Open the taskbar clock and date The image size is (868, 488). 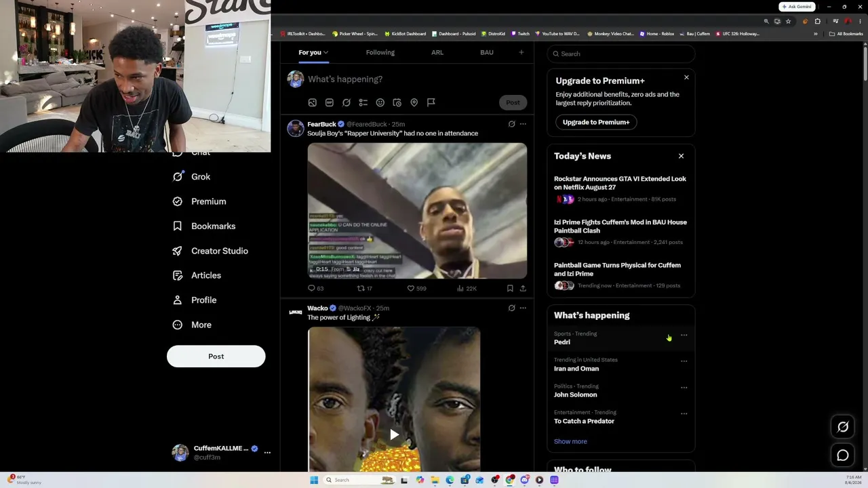tap(854, 480)
